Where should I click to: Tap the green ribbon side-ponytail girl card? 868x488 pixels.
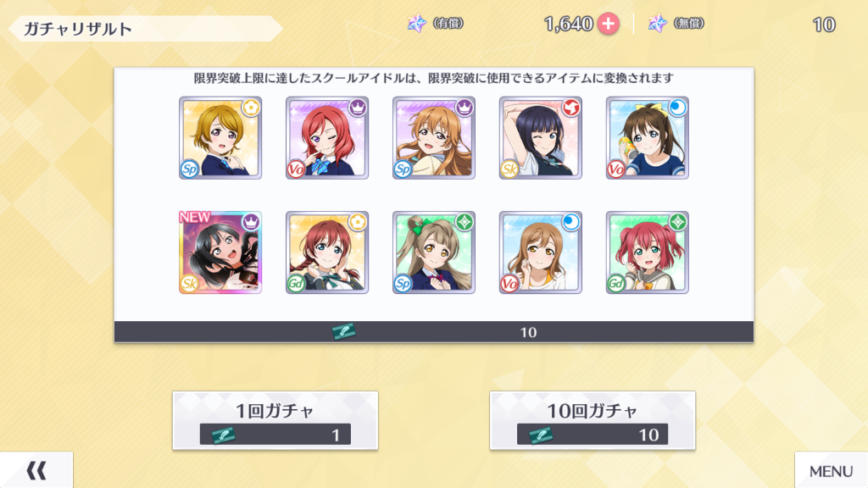coord(434,252)
